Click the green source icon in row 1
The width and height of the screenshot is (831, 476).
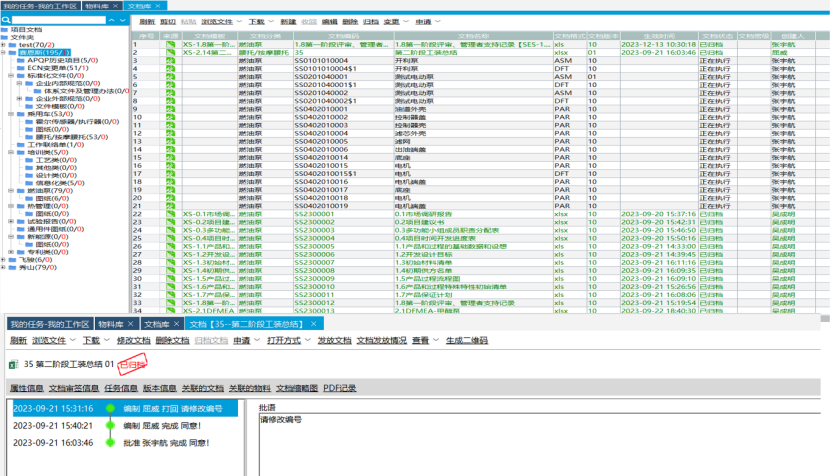coord(170,45)
